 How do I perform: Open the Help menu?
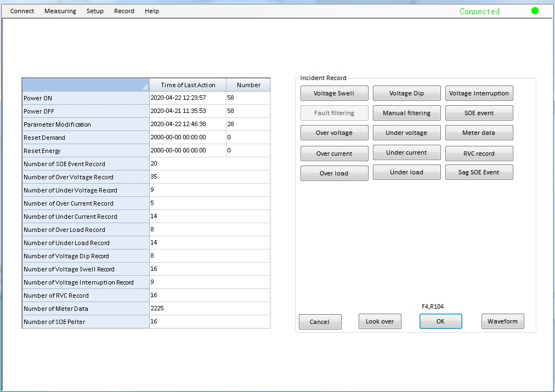152,11
